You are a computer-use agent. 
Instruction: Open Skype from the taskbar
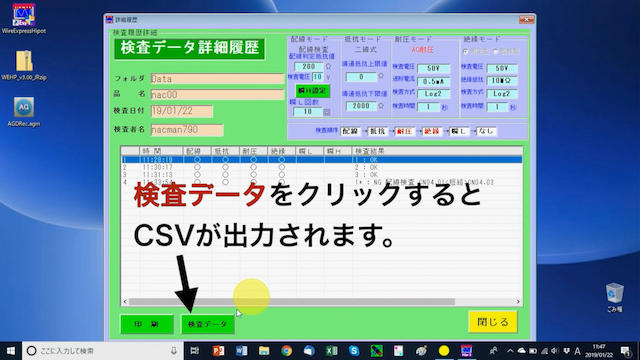tap(354, 351)
